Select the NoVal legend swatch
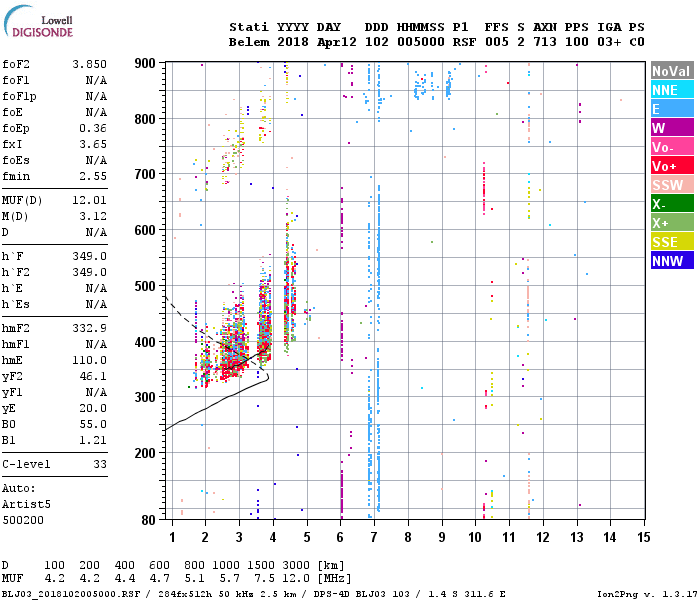Viewport: 700px width, 600px height. pyautogui.click(x=672, y=71)
